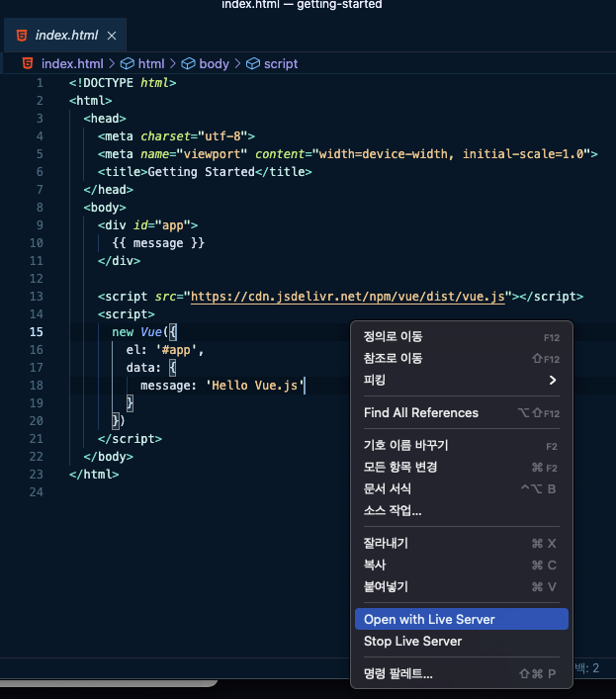Viewport: 616px width, 699px height.
Task: Click the '#app' string on line 16
Action: (x=176, y=350)
